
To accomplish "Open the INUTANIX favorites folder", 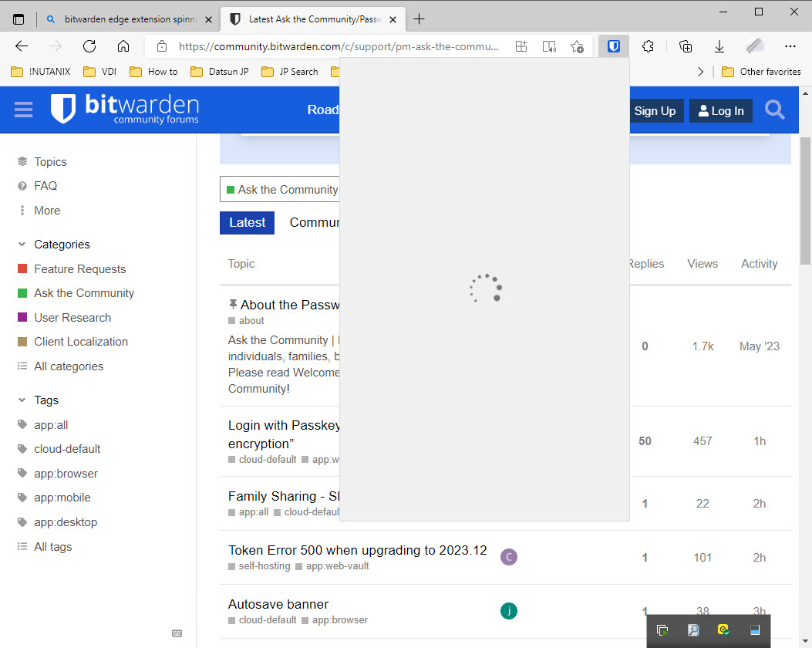I will point(41,72).
